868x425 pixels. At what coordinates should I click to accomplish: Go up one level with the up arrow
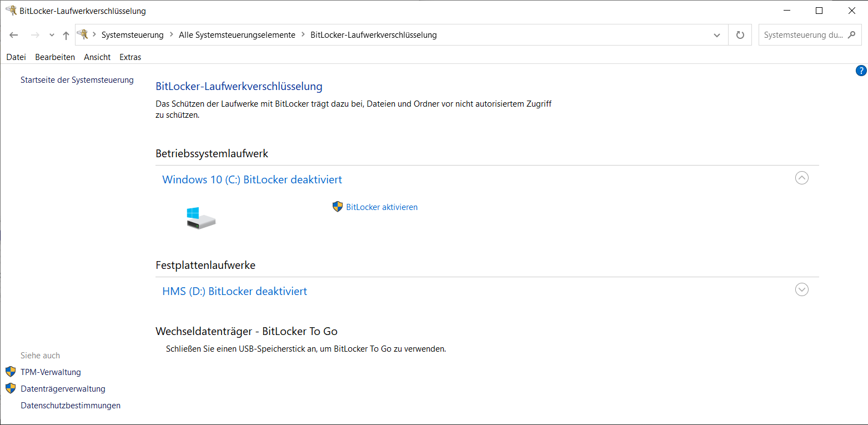click(x=66, y=35)
